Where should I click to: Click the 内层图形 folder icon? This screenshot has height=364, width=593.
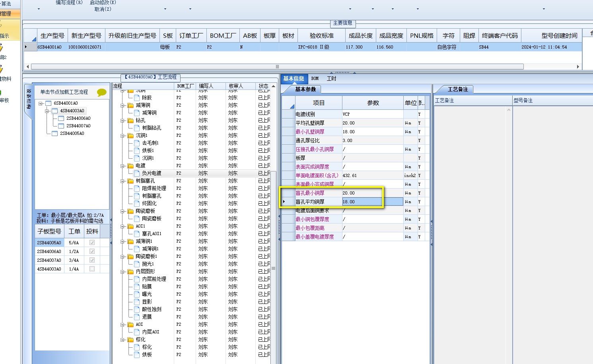(x=130, y=272)
